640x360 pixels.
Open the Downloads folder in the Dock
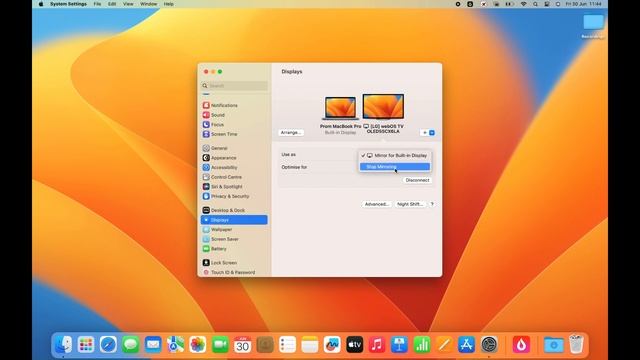tap(554, 345)
